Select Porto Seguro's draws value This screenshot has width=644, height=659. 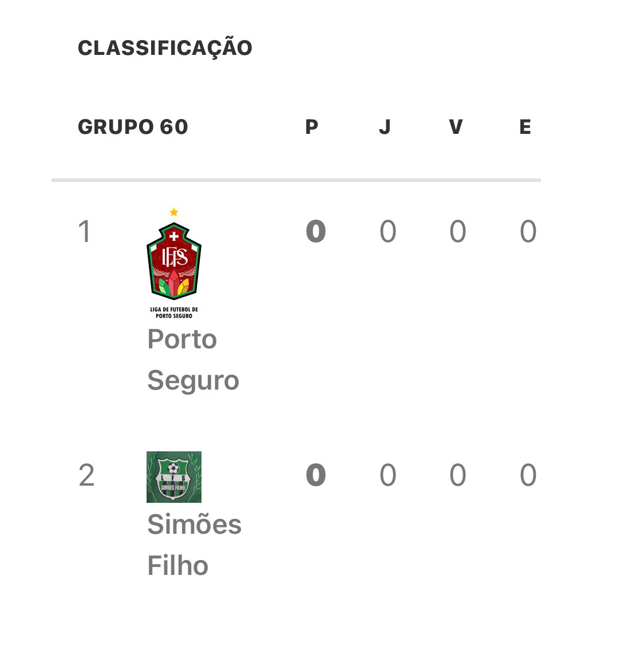point(528,231)
